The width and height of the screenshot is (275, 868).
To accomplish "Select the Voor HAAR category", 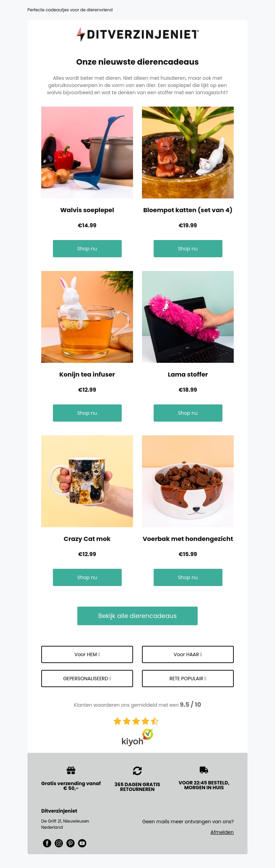I will [188, 654].
